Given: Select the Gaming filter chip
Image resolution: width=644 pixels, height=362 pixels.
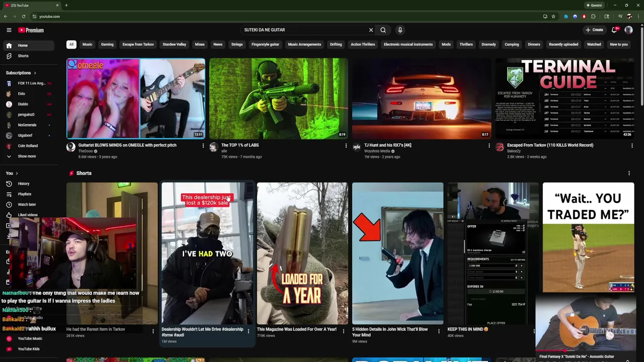Looking at the screenshot, I should point(107,44).
